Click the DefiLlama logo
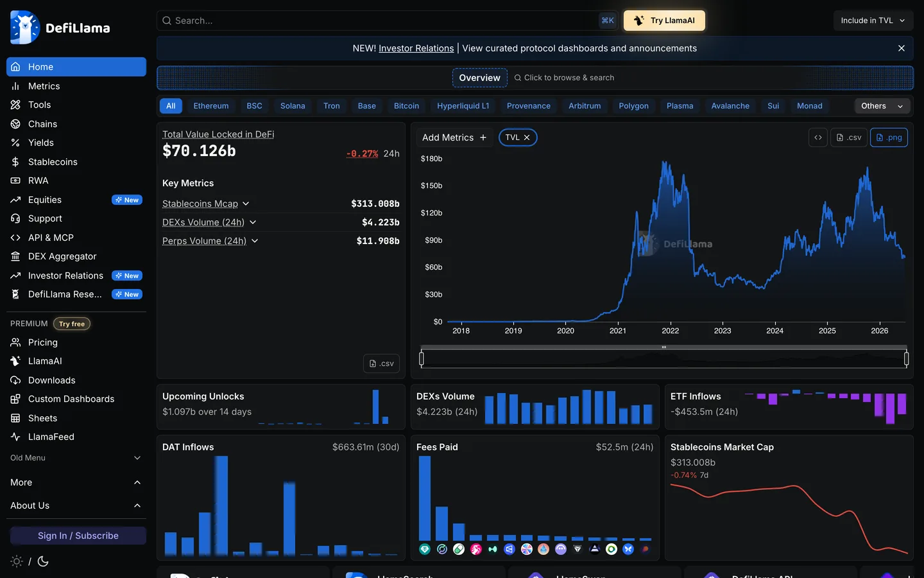 coord(60,28)
